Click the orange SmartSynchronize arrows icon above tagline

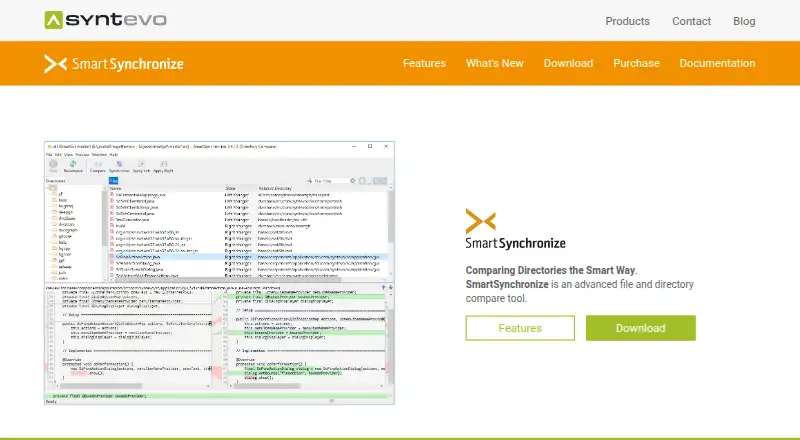pyautogui.click(x=481, y=221)
